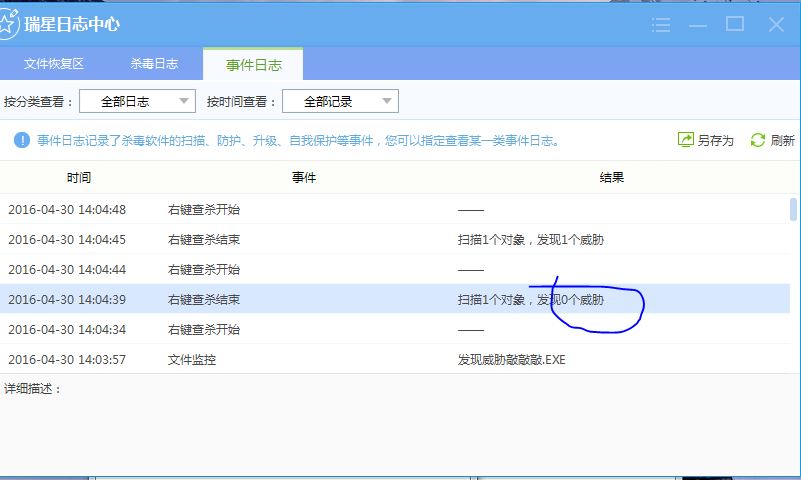Click 右键查杀结束 event in the 14:04:45 row
Image resolution: width=801 pixels, height=480 pixels.
pos(204,239)
